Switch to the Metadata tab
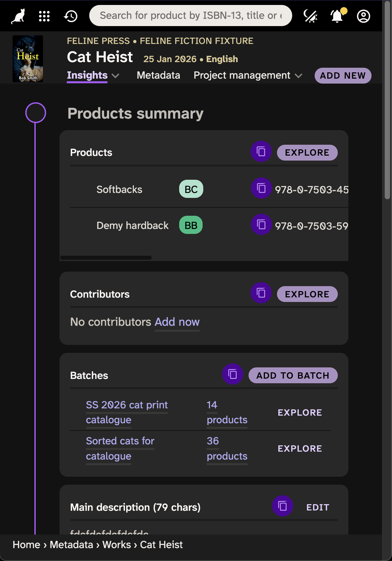Screen dimensions: 392x561 point(158,75)
